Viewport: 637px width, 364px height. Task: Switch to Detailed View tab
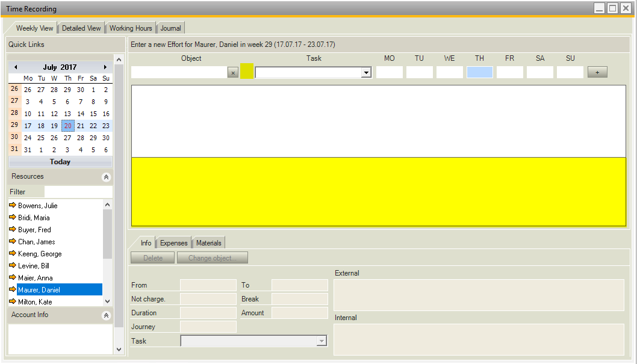[81, 28]
